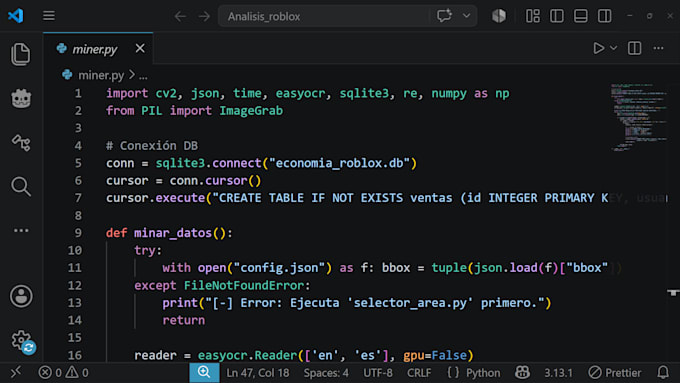
Task: Change indentation via Spaces: 4
Action: tap(326, 373)
